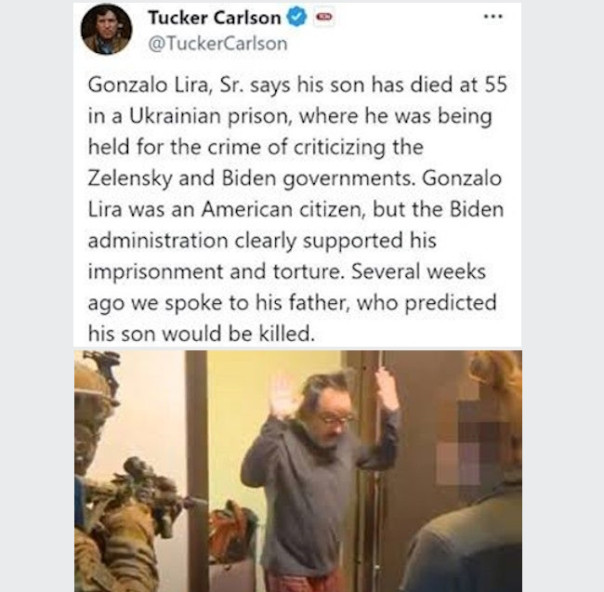Click the blue verified checkmark badge
The height and width of the screenshot is (592, 604).
point(297,18)
